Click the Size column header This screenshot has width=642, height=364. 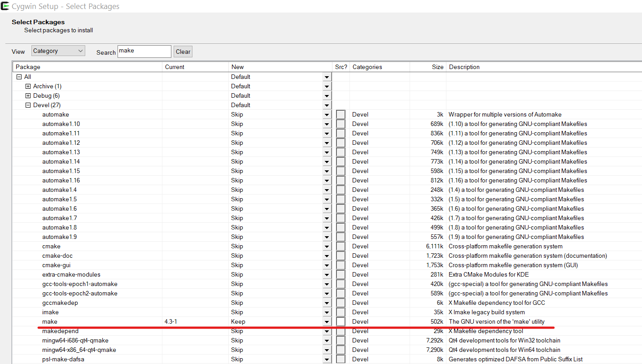[x=428, y=67]
